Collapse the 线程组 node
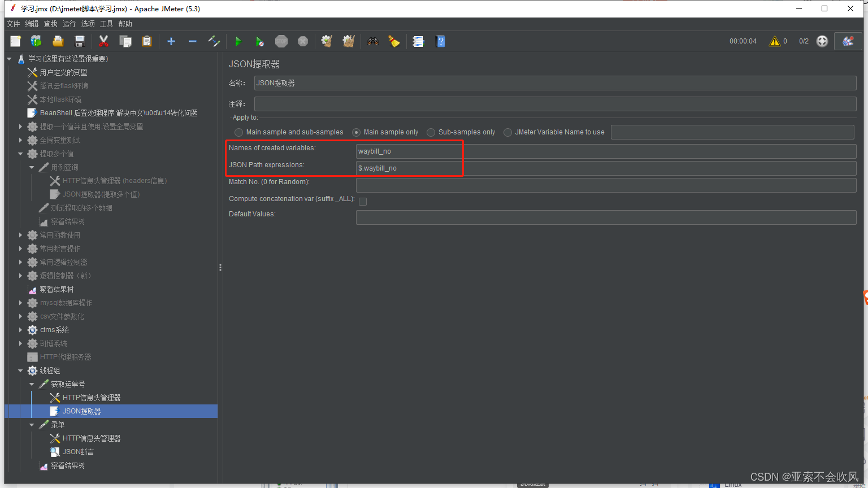 click(20, 371)
